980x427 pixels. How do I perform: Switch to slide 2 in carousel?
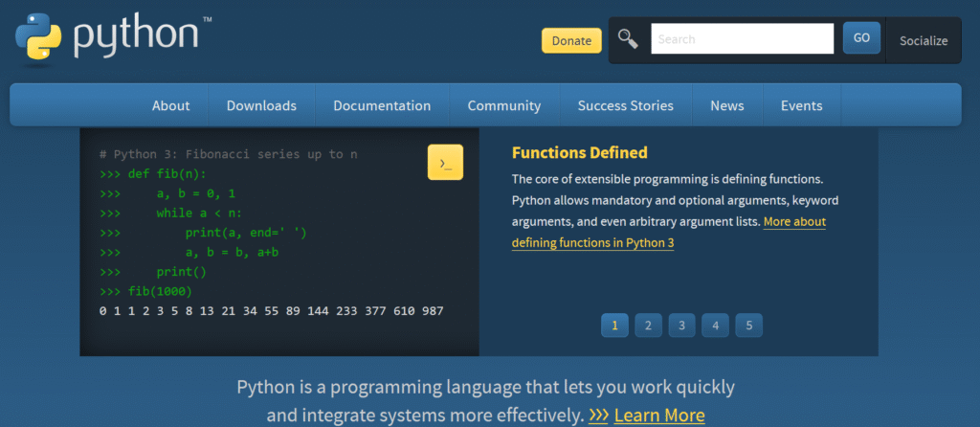(x=648, y=326)
